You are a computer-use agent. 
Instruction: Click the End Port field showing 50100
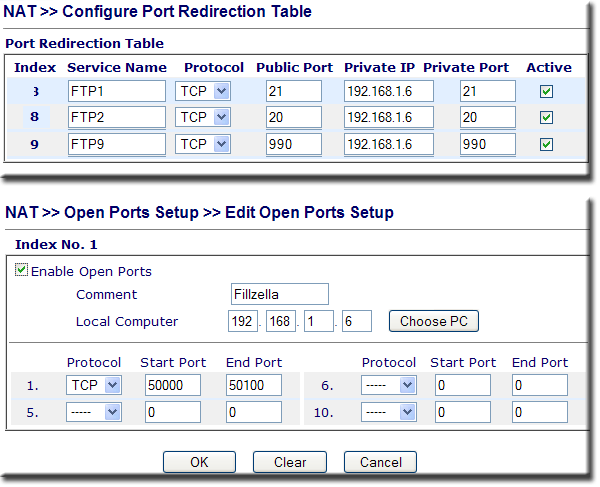pyautogui.click(x=254, y=385)
